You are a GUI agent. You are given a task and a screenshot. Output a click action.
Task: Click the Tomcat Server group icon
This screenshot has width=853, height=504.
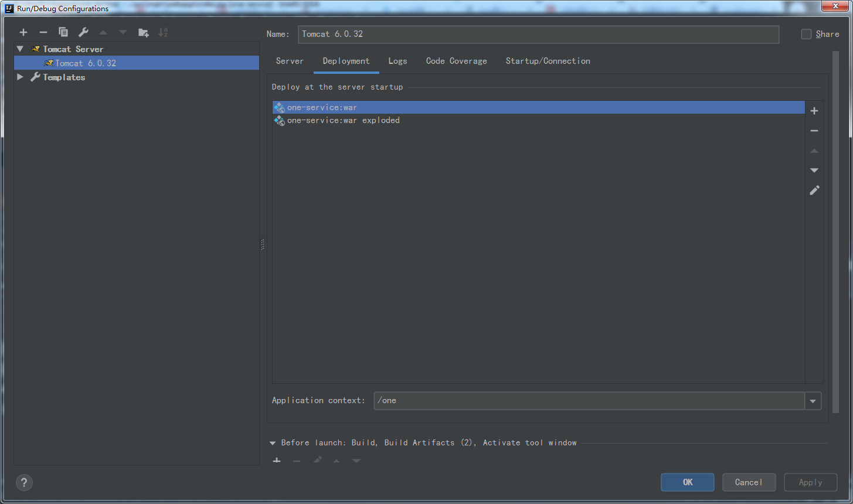tap(35, 49)
